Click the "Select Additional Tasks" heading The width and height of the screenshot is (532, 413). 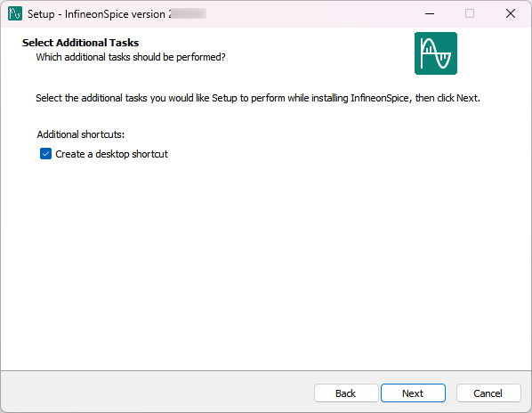coord(80,43)
